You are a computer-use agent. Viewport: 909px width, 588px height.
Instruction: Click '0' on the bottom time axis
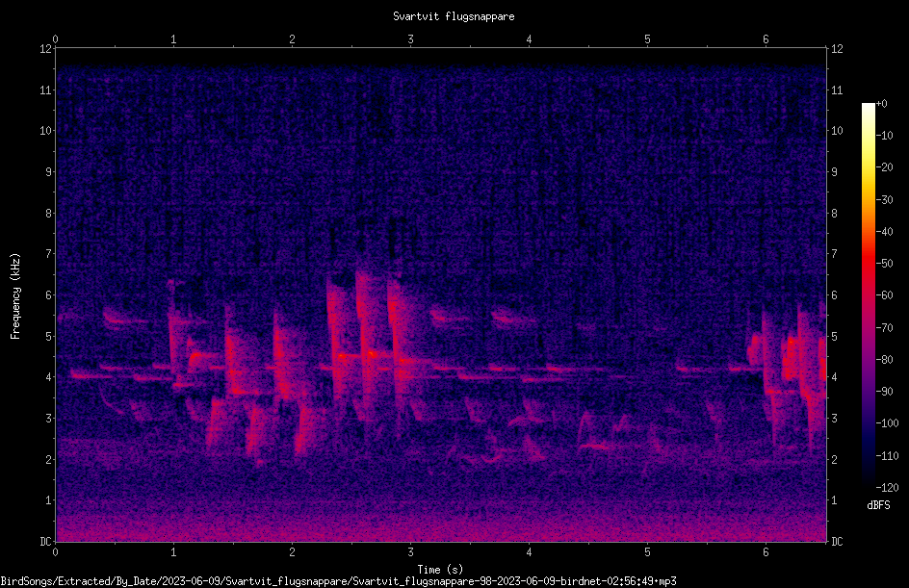55,552
